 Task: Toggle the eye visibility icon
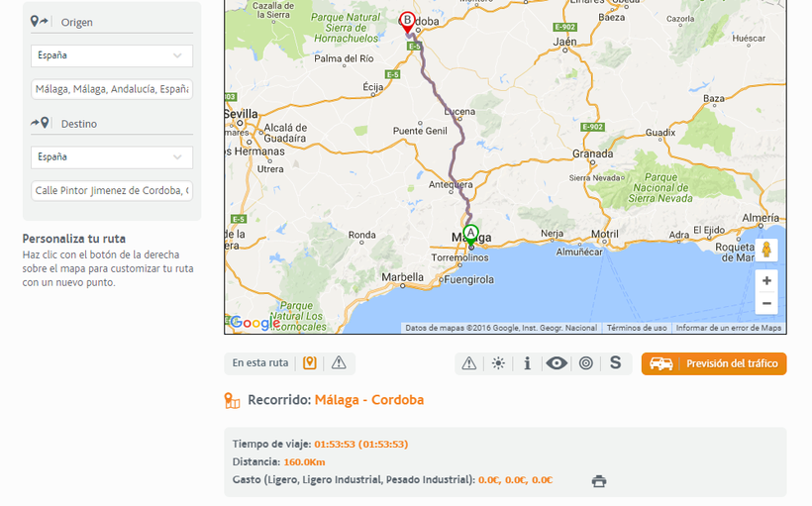click(x=557, y=363)
